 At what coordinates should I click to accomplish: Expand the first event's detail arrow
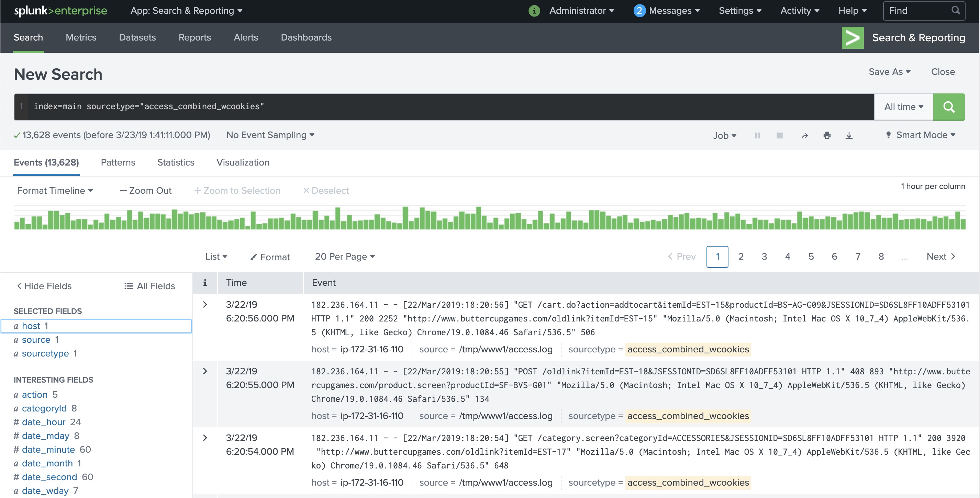[x=205, y=304]
